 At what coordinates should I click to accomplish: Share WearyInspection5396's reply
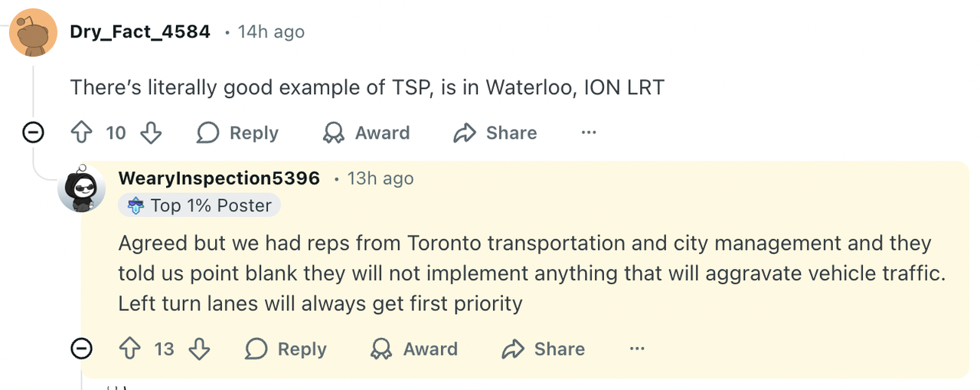tap(544, 349)
